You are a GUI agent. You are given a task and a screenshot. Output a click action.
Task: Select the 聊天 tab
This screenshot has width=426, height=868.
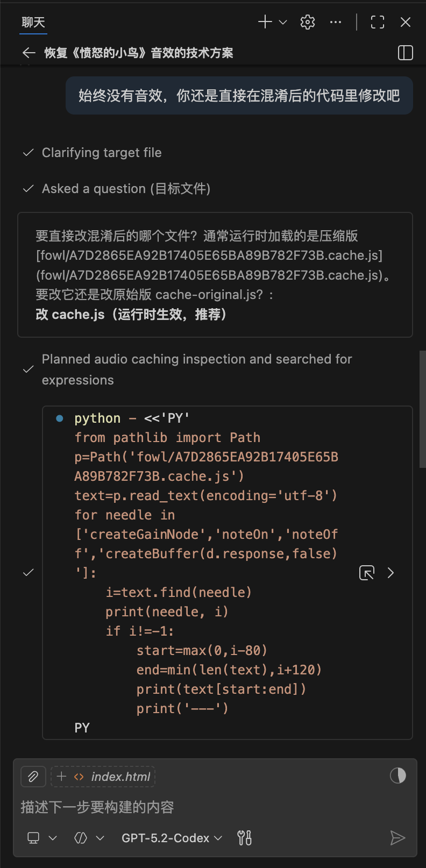pyautogui.click(x=33, y=22)
